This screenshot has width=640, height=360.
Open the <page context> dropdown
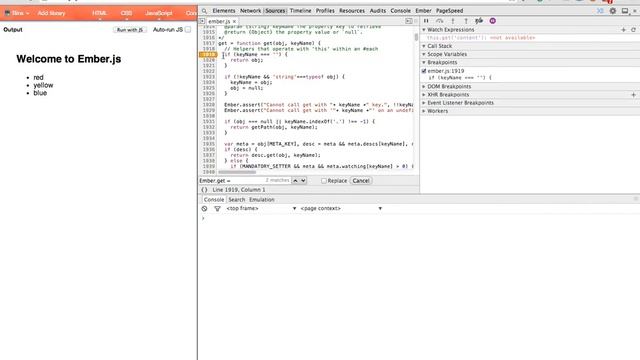(341, 209)
